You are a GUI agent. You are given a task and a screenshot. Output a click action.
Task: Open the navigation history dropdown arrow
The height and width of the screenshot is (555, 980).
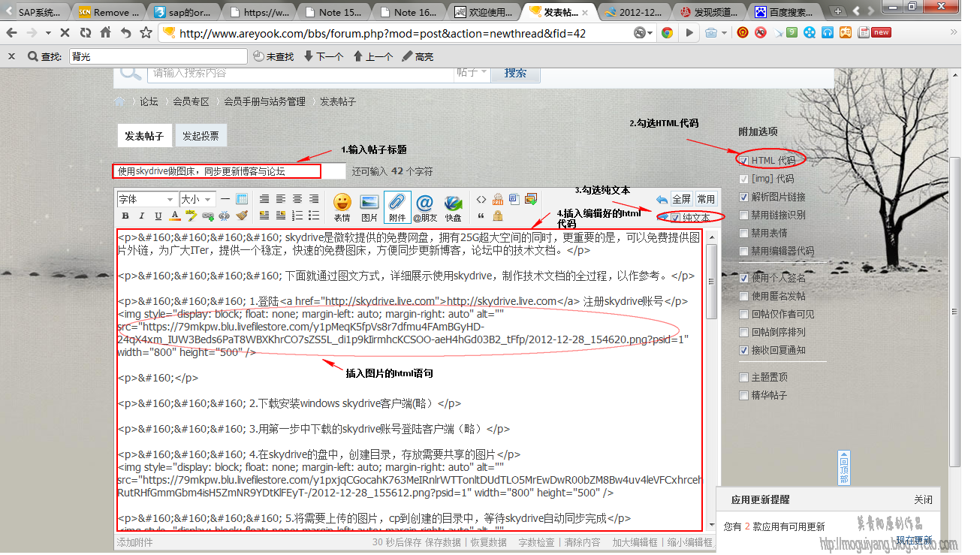click(x=48, y=33)
